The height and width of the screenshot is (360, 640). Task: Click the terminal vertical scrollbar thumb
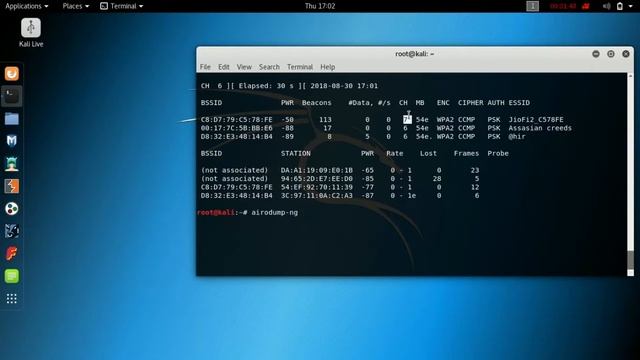631,260
